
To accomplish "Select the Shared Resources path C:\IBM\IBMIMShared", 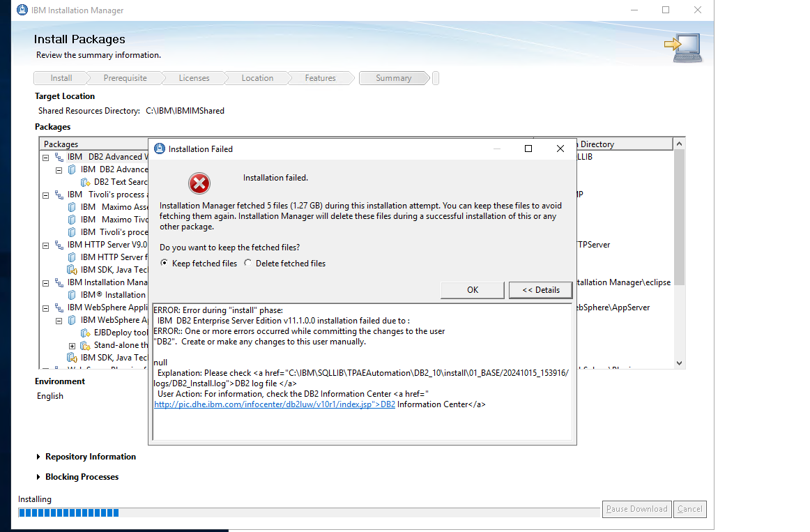I will pos(185,111).
